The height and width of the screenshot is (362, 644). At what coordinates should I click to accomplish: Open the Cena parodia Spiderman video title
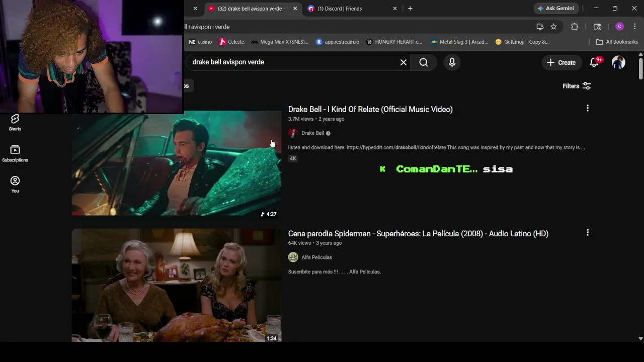(x=418, y=233)
